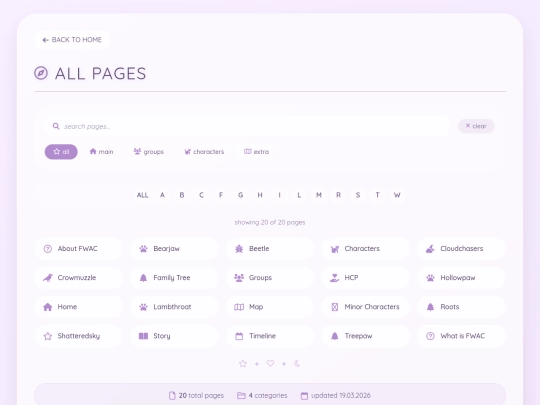This screenshot has height=405, width=540.
Task: Click the animal icon next to Cloudchasers
Action: point(430,249)
